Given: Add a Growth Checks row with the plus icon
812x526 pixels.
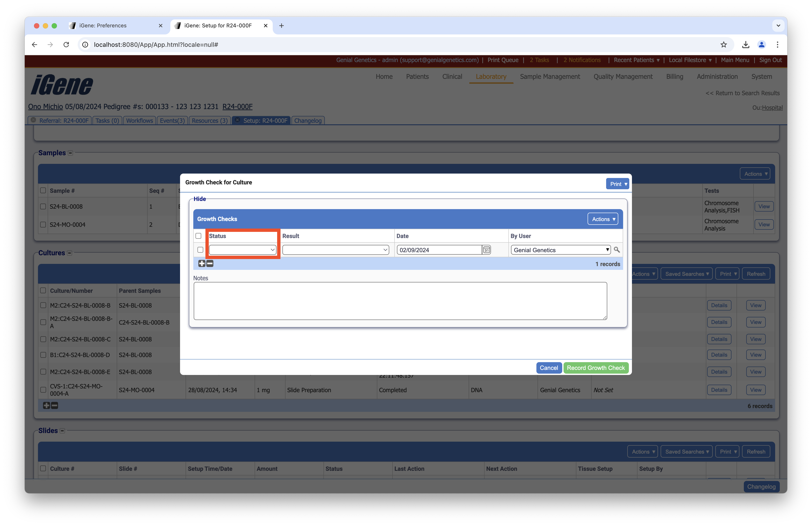Looking at the screenshot, I should [x=202, y=263].
